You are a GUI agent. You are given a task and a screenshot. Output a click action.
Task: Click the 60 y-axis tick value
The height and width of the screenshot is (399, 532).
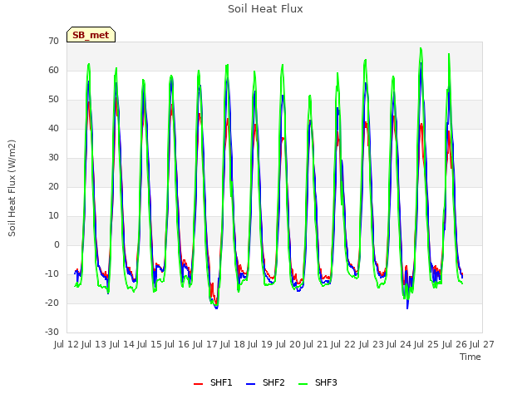53,70
